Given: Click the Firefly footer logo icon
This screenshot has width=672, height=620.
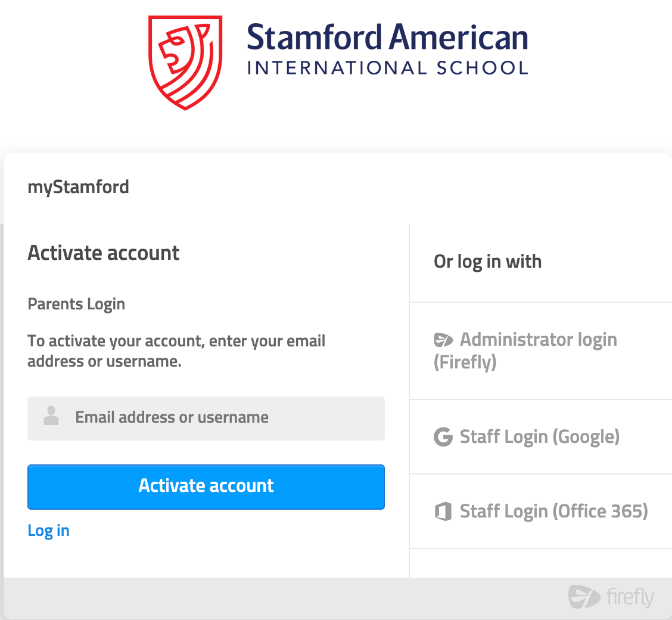Looking at the screenshot, I should (584, 596).
